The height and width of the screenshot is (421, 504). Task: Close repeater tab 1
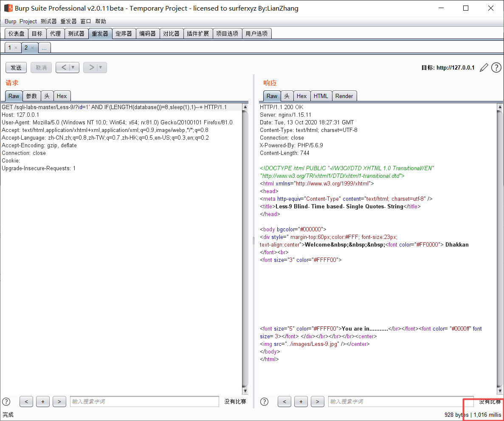coord(16,48)
